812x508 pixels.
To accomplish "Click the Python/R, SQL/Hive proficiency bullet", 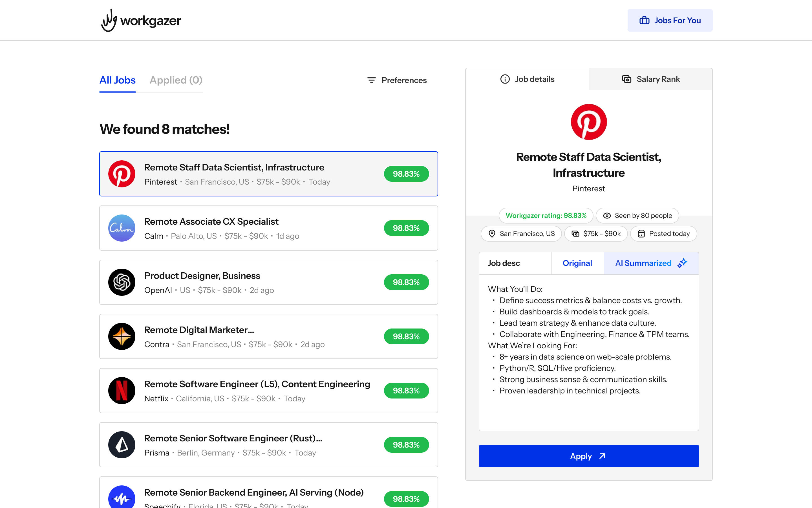I will point(557,368).
